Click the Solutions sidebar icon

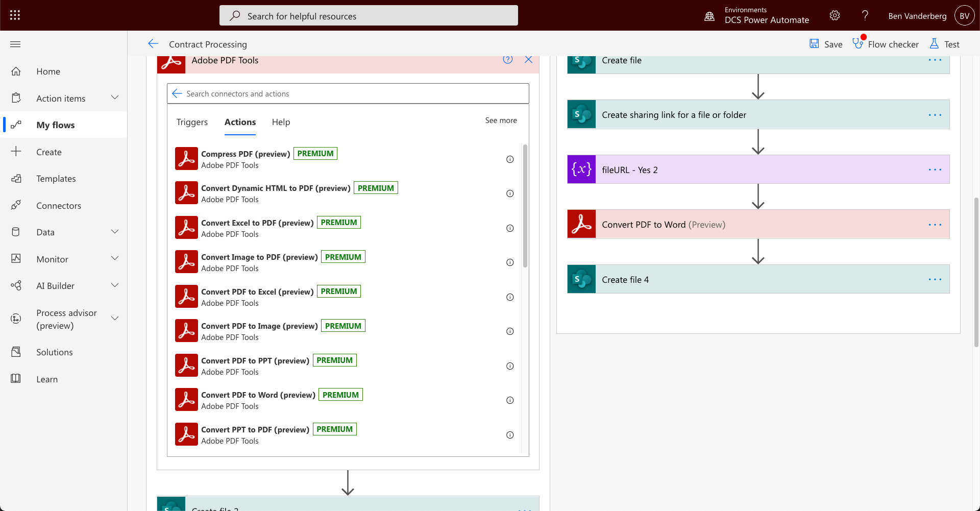point(17,352)
